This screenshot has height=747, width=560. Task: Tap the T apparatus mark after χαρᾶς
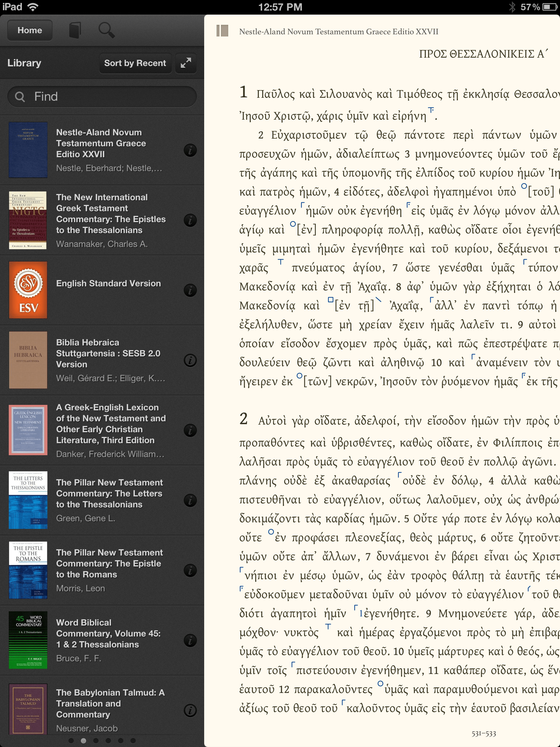coord(281,262)
